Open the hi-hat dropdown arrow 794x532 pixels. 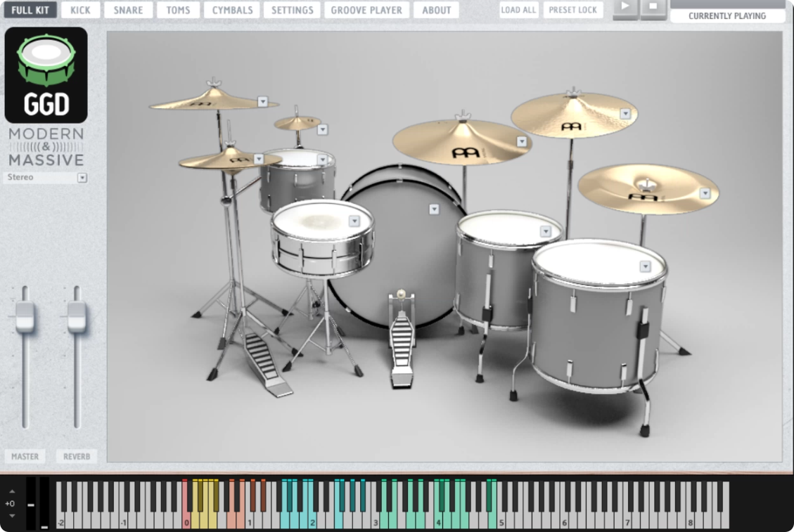coord(258,159)
